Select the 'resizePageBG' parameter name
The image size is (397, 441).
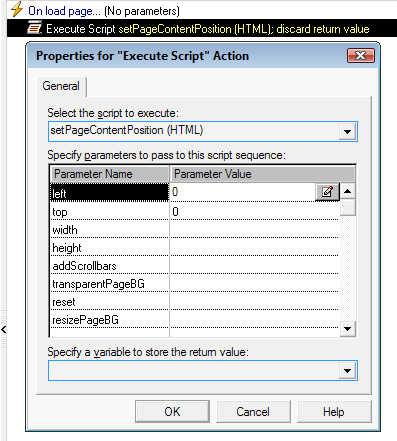pyautogui.click(x=110, y=319)
